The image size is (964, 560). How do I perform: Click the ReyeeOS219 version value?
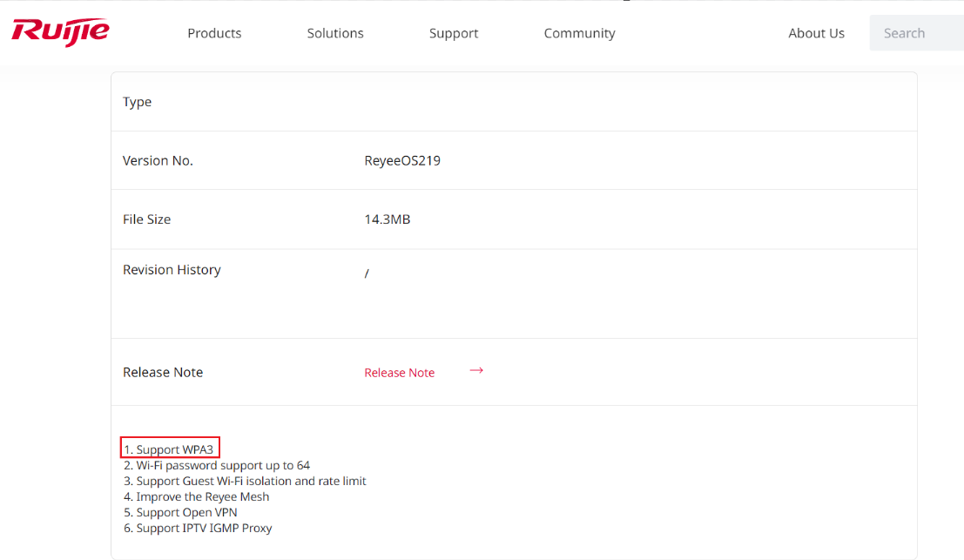[x=402, y=160]
